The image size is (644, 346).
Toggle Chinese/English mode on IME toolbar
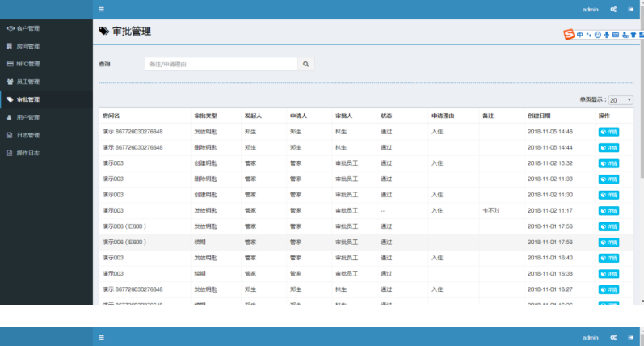[x=580, y=35]
